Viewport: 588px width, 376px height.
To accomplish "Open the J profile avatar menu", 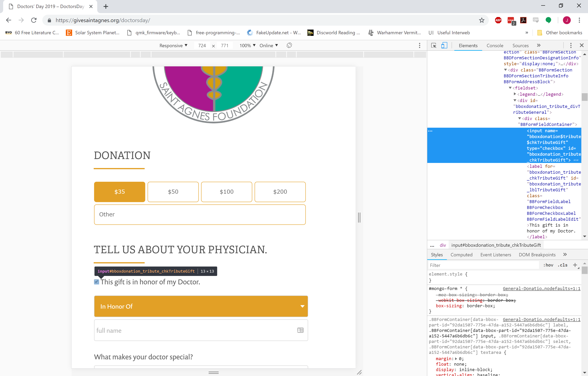I will (x=566, y=20).
